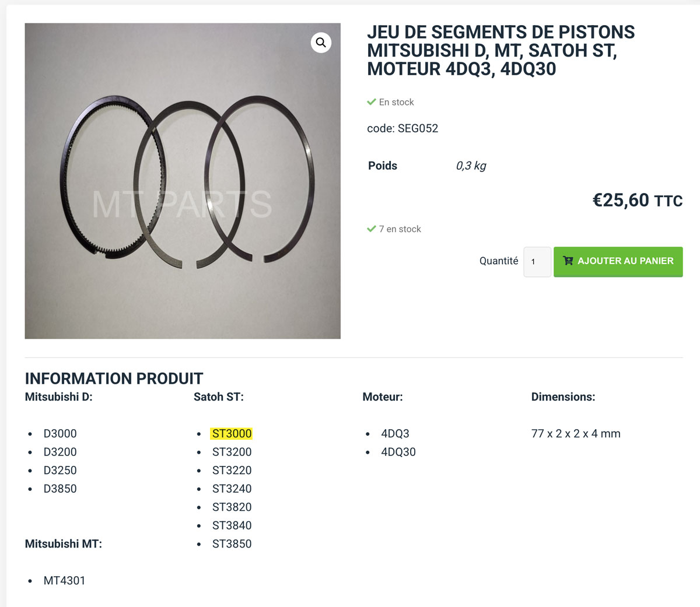Viewport: 700px width, 607px height.
Task: Focus the Quantité input field
Action: [537, 262]
